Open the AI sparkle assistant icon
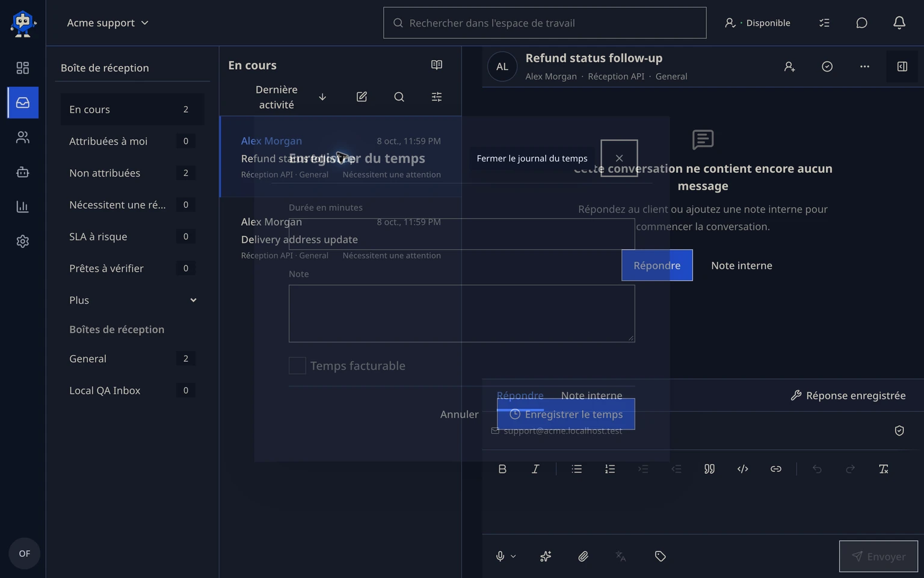This screenshot has height=578, width=924. [546, 556]
